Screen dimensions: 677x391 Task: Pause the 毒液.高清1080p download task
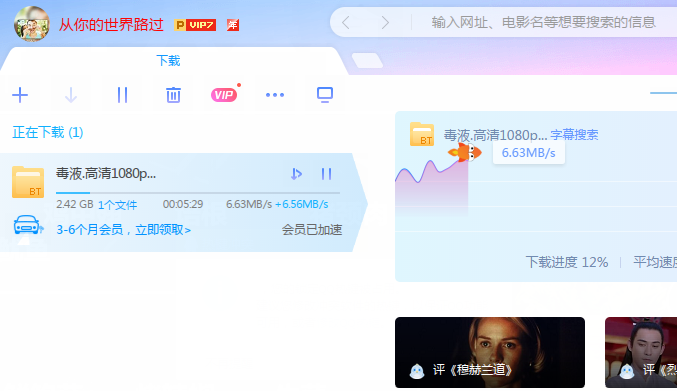click(326, 174)
